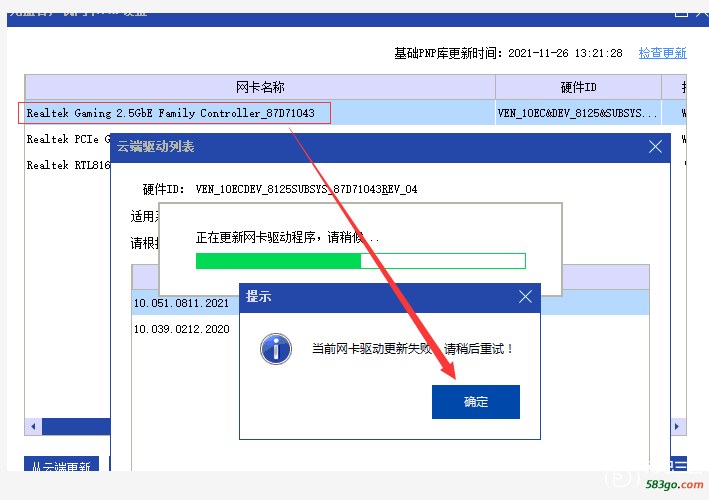709x500 pixels.
Task: Select the VEN_10EC&DEV_8125&SUBSYS hardware ID cell
Action: click(x=578, y=113)
